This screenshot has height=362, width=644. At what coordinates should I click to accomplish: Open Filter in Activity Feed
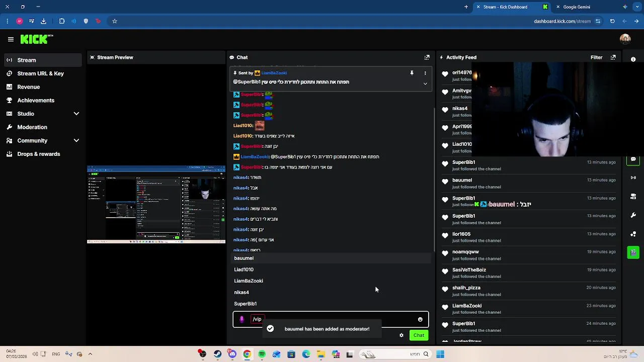click(x=596, y=57)
